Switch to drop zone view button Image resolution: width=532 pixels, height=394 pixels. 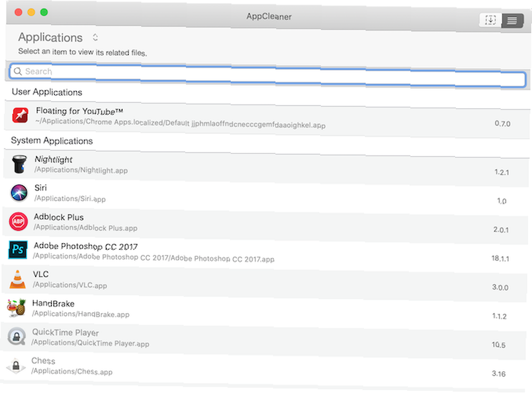[x=491, y=20]
